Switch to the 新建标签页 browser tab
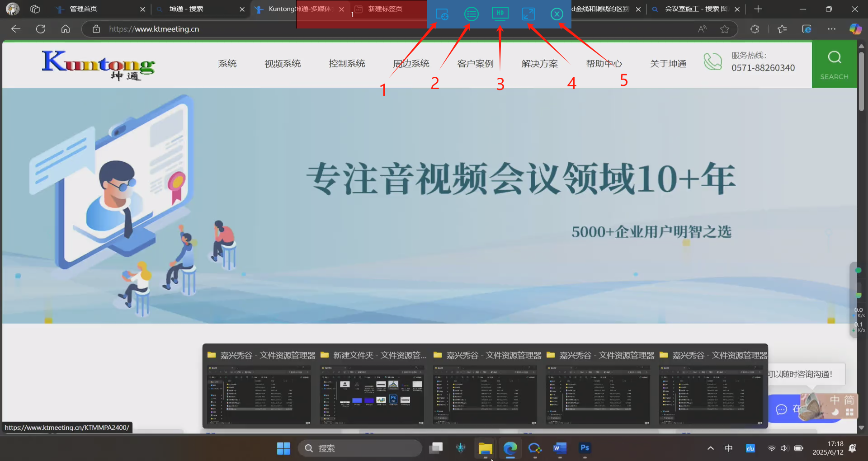 coord(385,9)
